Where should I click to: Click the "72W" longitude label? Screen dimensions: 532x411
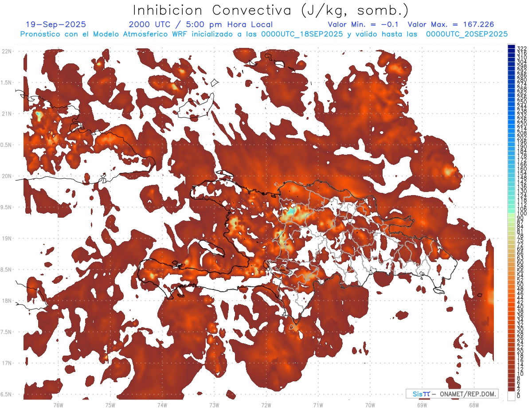266,405
